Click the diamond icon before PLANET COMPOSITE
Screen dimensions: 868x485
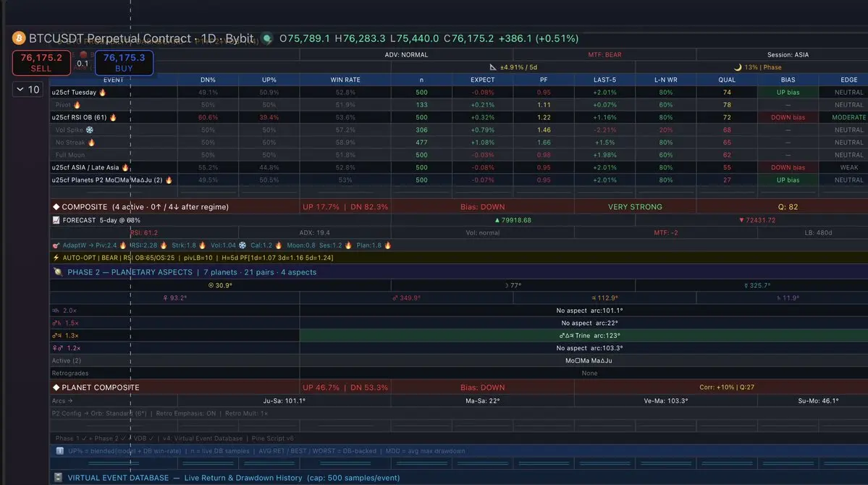56,387
